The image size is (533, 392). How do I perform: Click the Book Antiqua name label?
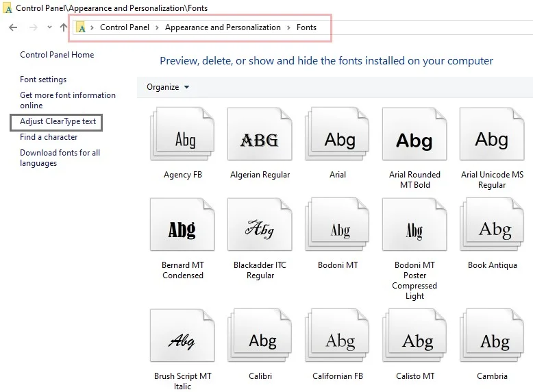[492, 265]
